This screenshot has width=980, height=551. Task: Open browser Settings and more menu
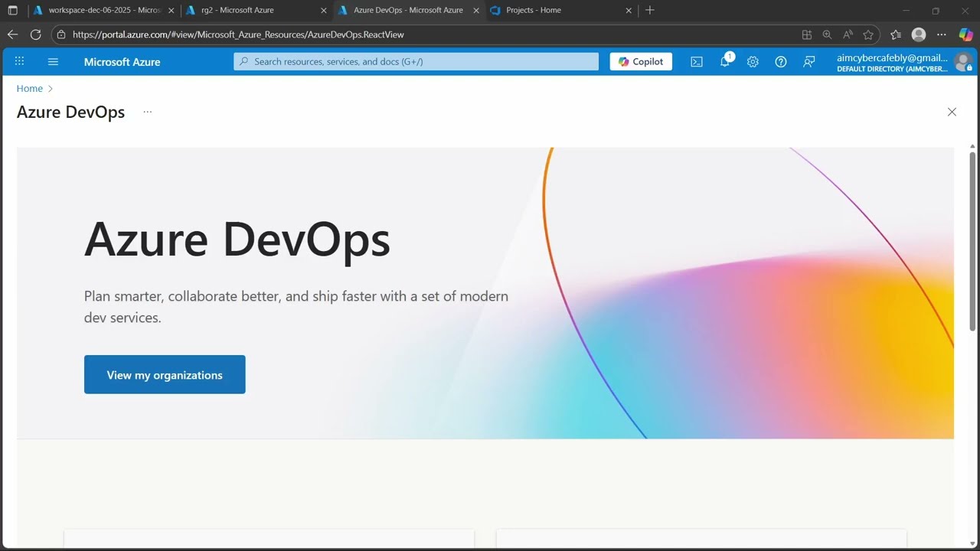[942, 34]
